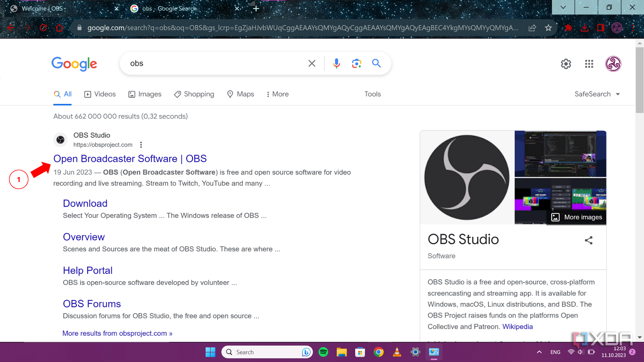Reload the current page
Screen dimensions: 644x362
point(44,28)
